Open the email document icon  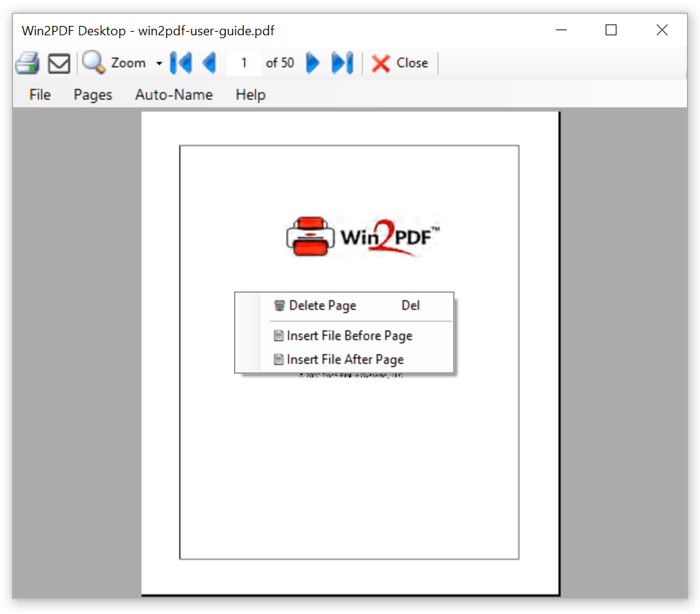point(58,63)
